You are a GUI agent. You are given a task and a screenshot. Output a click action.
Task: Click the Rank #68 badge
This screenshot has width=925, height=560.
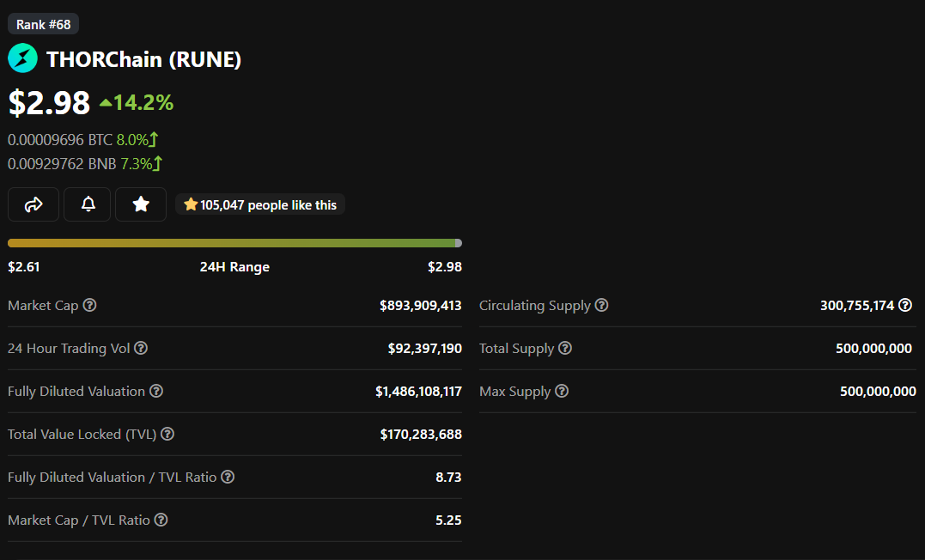43,24
